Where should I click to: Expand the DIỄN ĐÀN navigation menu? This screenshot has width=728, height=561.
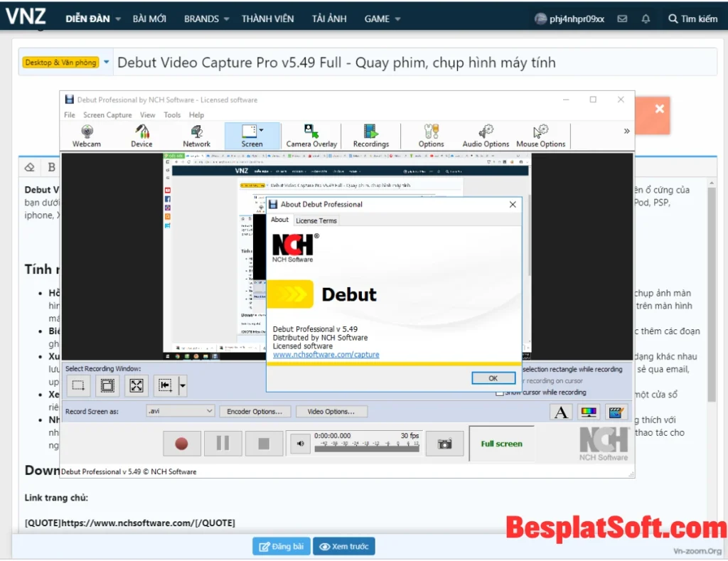[x=93, y=18]
